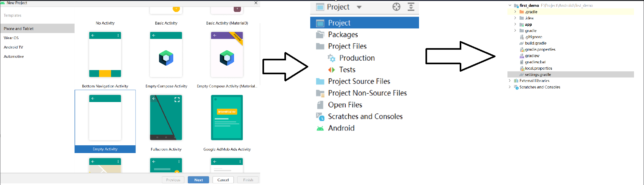Screen dimensions: 644x185
Task: Click the Packages folder icon
Action: click(x=320, y=35)
